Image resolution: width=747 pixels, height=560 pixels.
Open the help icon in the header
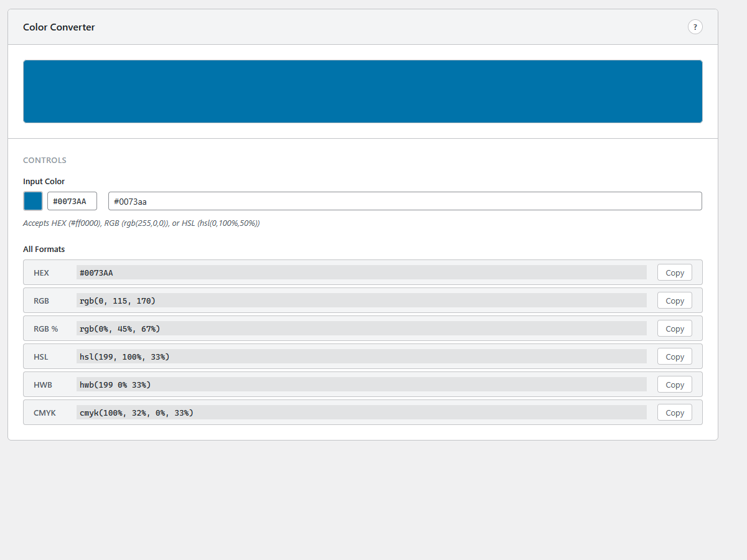[x=695, y=27]
